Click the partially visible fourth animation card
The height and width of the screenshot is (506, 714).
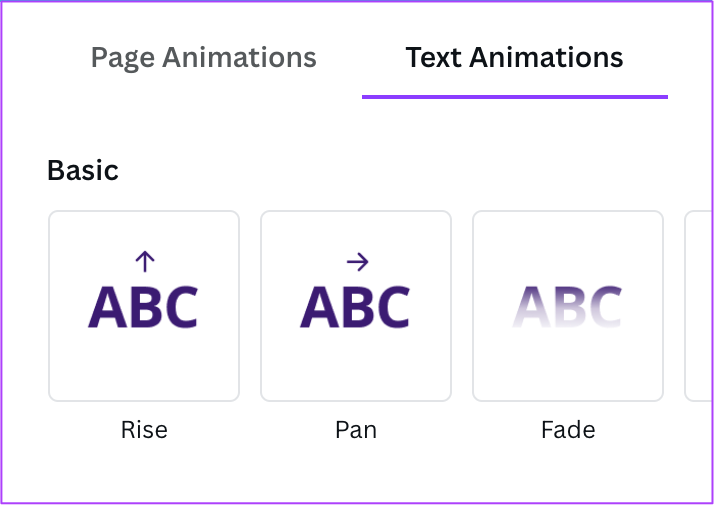pyautogui.click(x=698, y=306)
